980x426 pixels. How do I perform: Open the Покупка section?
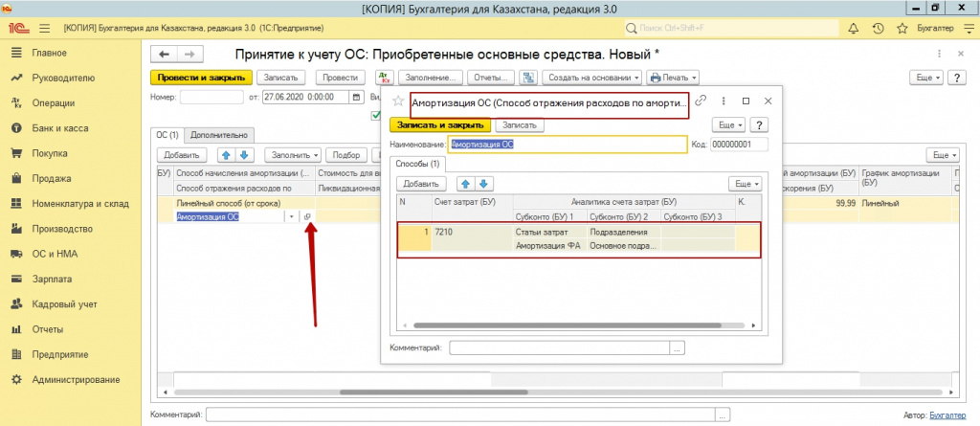50,153
